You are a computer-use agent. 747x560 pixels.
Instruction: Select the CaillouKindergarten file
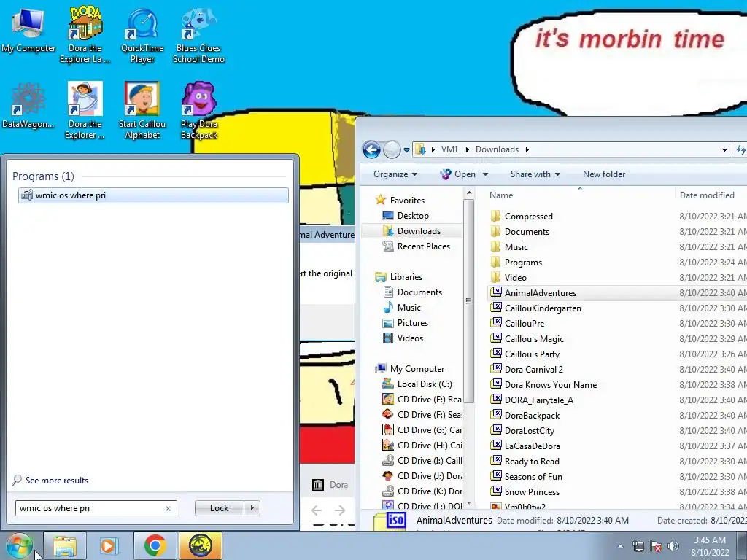coord(536,308)
